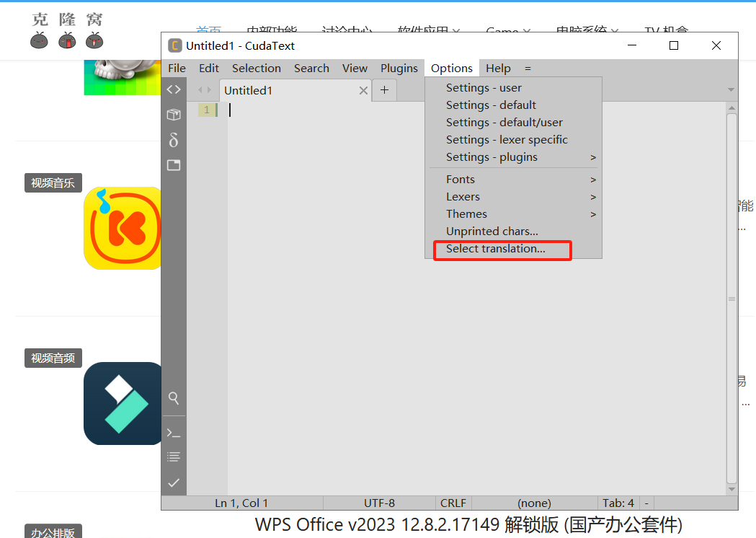Close the Untitled1 tab with X
This screenshot has height=538, width=756.
click(363, 90)
